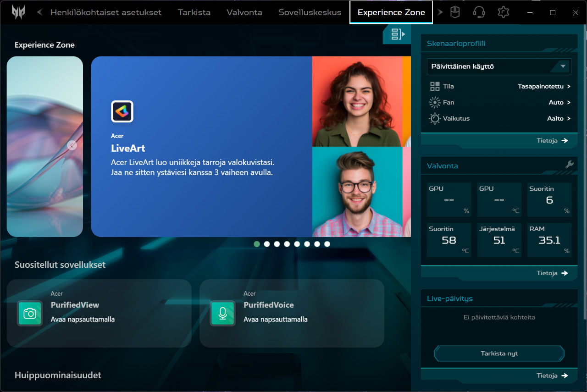The width and height of the screenshot is (587, 392).
Task: Click the LiveArt banner card
Action: [251, 147]
